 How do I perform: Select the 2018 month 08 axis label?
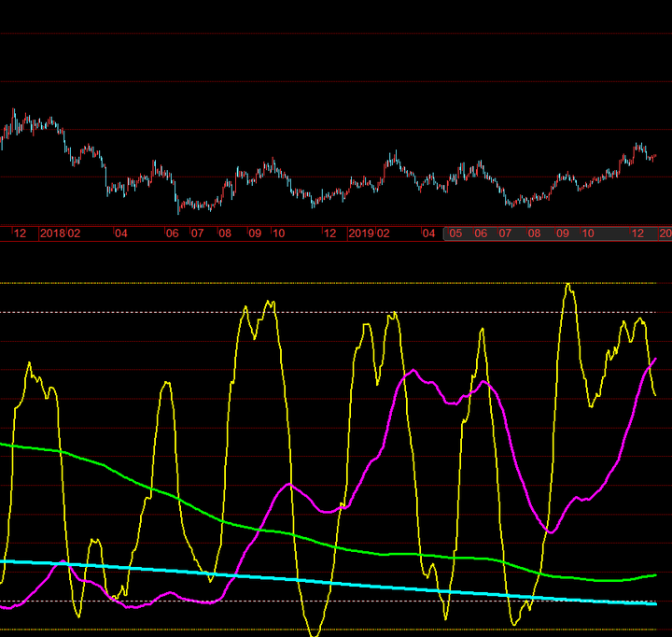coord(225,234)
